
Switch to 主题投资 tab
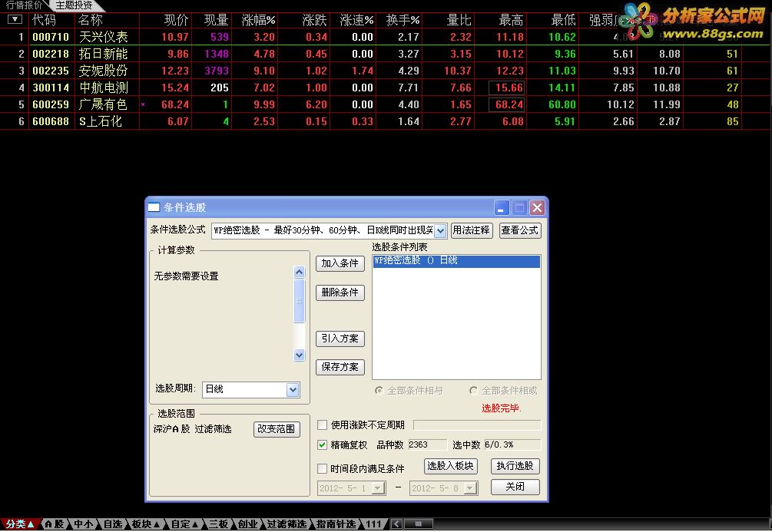[x=74, y=5]
